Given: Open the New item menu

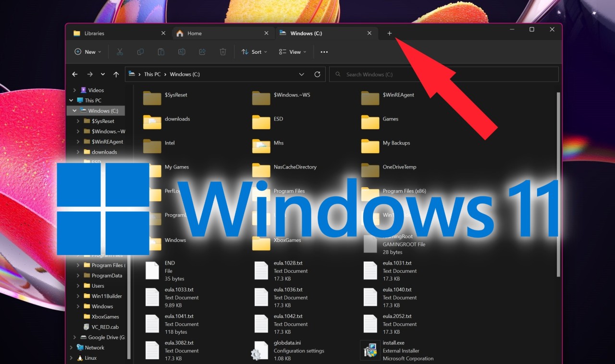Looking at the screenshot, I should click(87, 52).
